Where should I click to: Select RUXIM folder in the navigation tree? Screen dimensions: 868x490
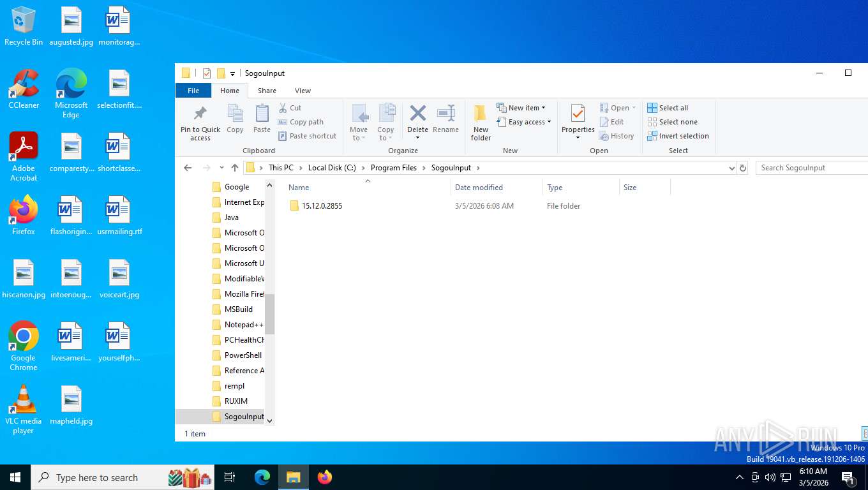(236, 401)
